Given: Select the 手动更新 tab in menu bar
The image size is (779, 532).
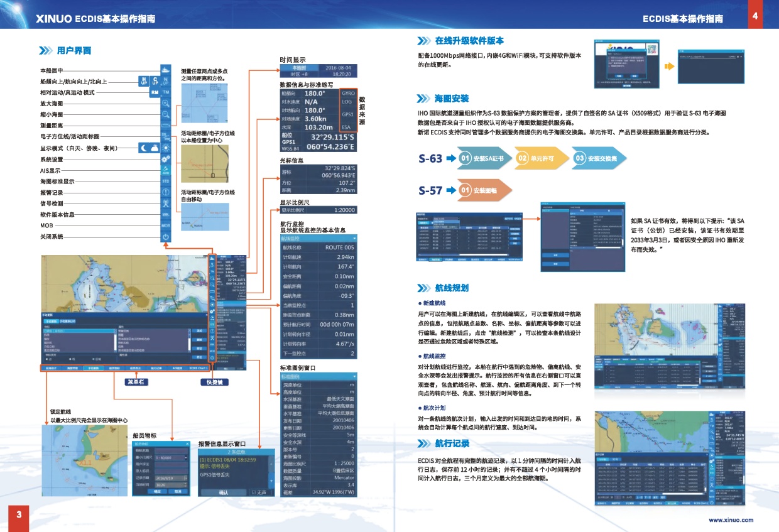Looking at the screenshot, I should (x=93, y=369).
